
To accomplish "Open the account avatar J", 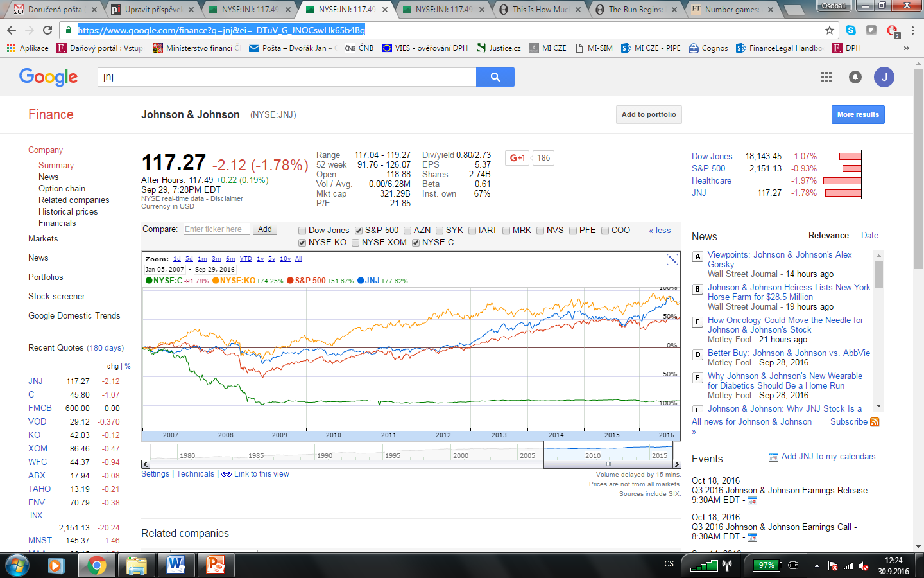I will pos(884,77).
